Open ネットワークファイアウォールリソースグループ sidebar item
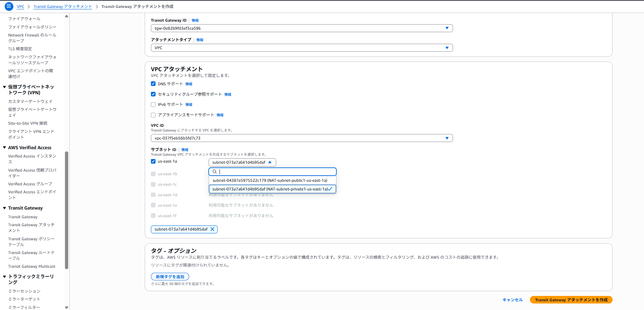Screen dimensions: 644x310 click(x=32, y=60)
